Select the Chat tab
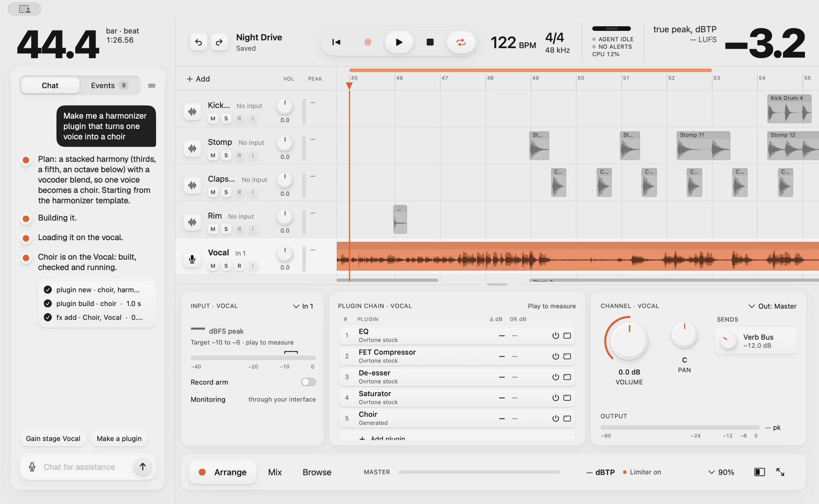Viewport: 819px width, 504px height. 50,86
